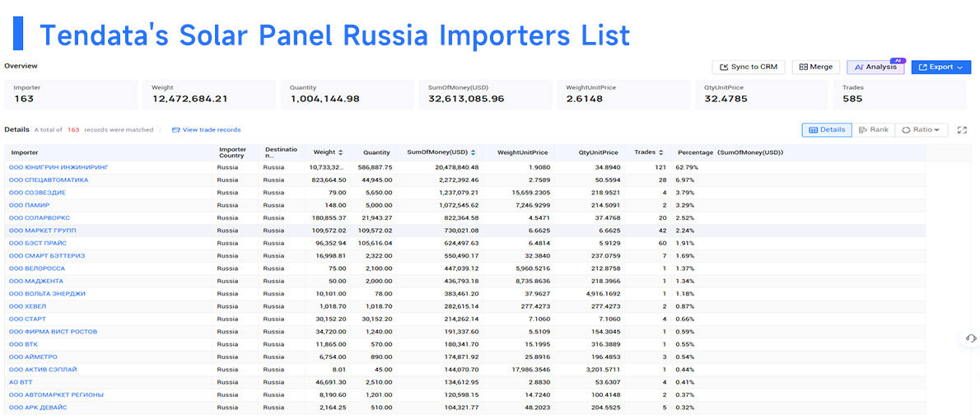The width and height of the screenshot is (980, 420).
Task: Toggle fullscreen table view icon
Action: click(962, 130)
